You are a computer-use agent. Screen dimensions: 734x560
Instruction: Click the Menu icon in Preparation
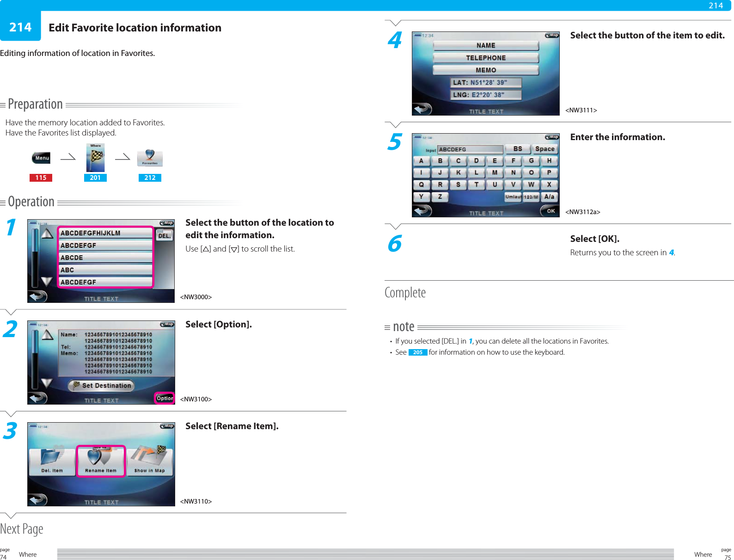(41, 158)
